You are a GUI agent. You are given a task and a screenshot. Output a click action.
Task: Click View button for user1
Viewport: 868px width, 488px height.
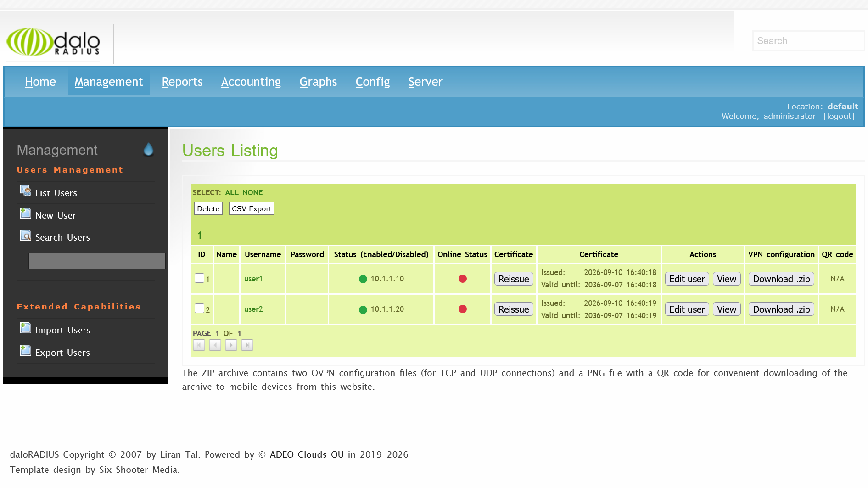coord(727,279)
